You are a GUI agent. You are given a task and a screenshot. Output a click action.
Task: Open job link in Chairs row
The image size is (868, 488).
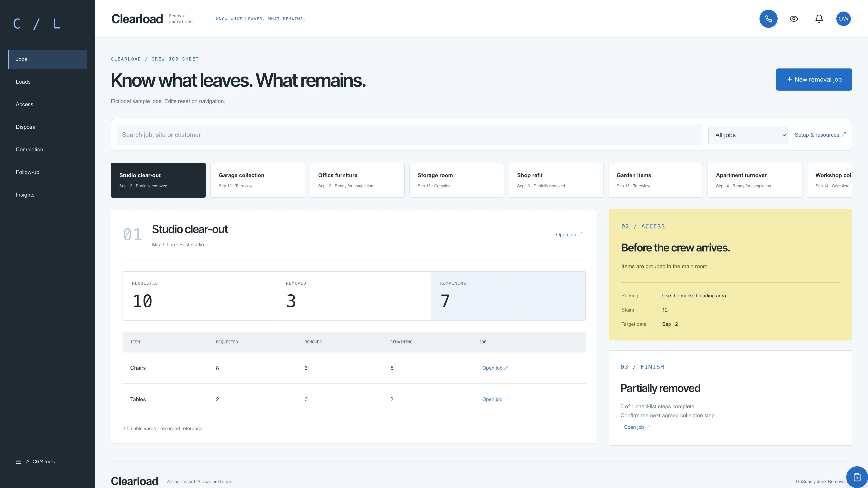(495, 368)
